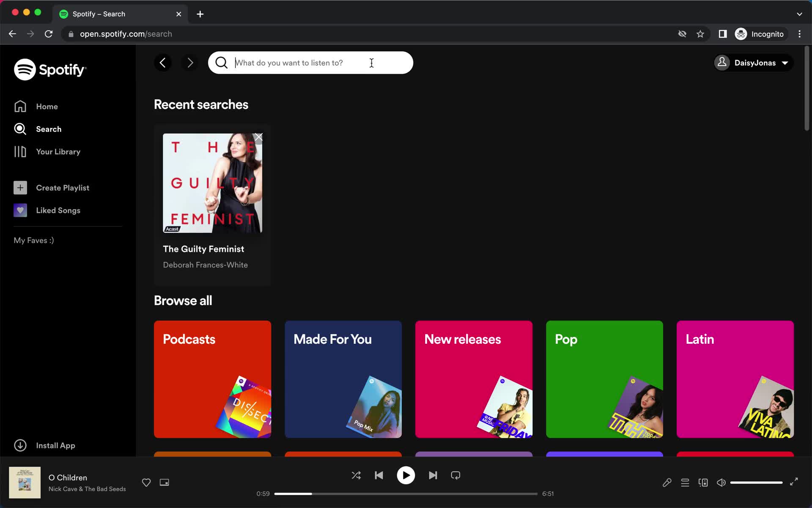Image resolution: width=812 pixels, height=508 pixels.
Task: Click the Install App download icon
Action: click(20, 445)
